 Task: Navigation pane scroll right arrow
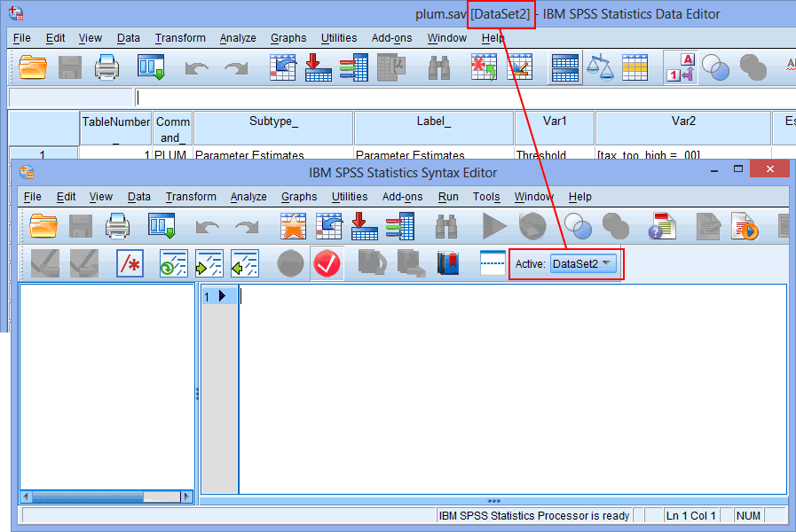pos(187,497)
